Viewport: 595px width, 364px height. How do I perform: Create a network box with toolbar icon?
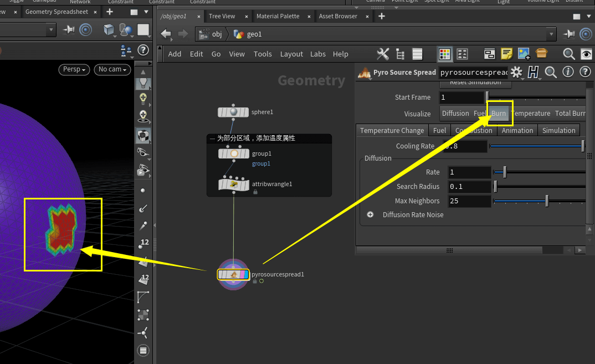[490, 54]
